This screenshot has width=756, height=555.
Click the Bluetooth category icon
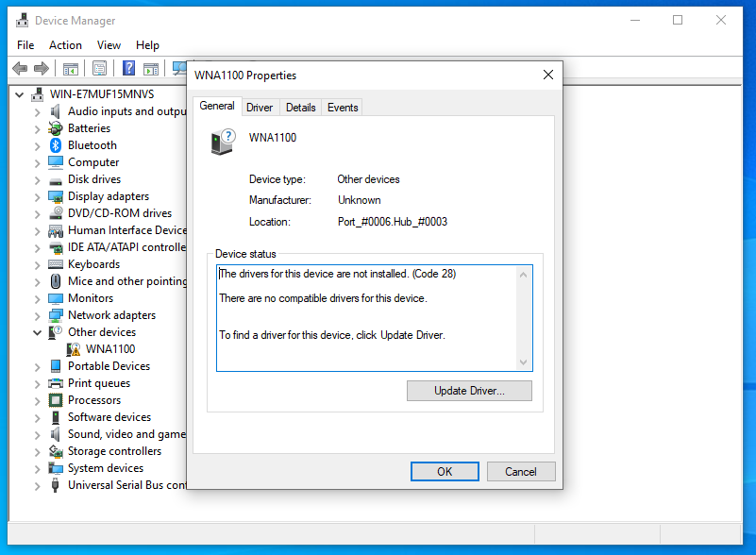point(56,145)
